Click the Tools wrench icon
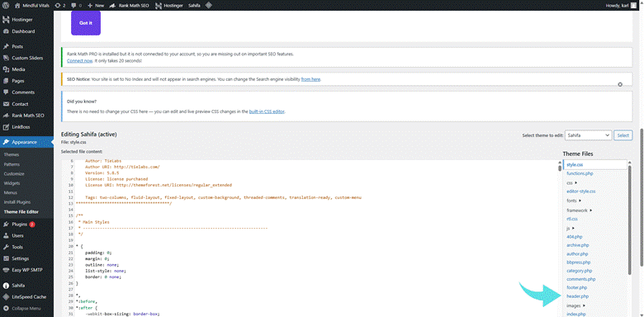This screenshot has height=317, width=644. [x=6, y=247]
